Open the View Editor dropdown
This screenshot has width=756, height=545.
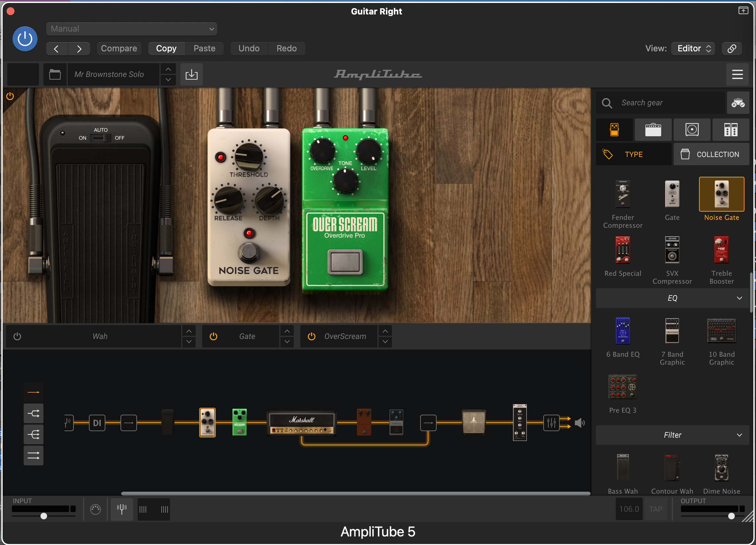[x=693, y=48]
